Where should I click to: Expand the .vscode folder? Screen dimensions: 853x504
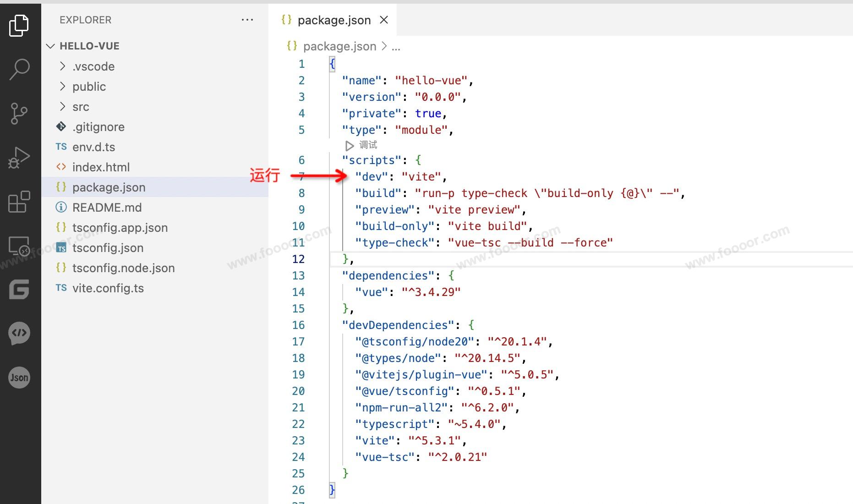pyautogui.click(x=93, y=66)
